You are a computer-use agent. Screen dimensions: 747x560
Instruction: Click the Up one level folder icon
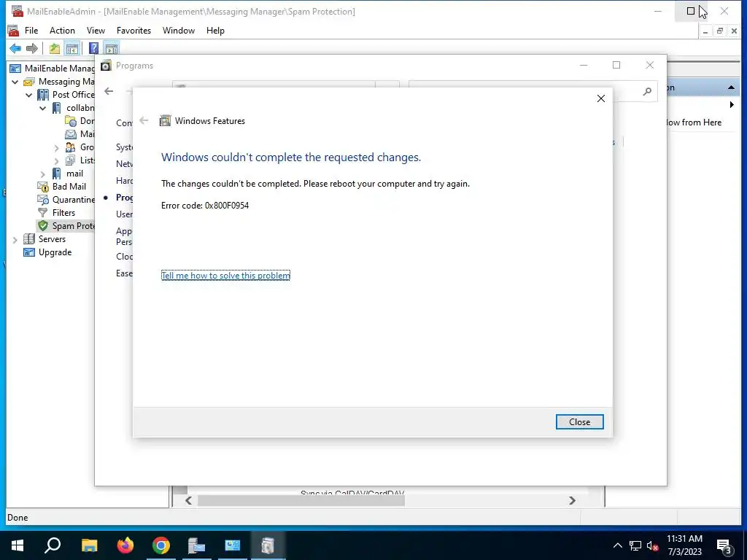[x=55, y=49]
